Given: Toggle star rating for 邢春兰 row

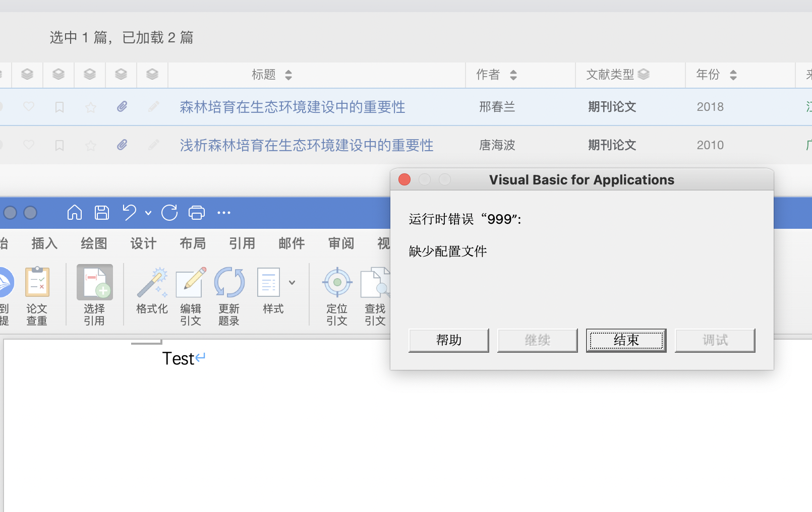Looking at the screenshot, I should pos(91,107).
